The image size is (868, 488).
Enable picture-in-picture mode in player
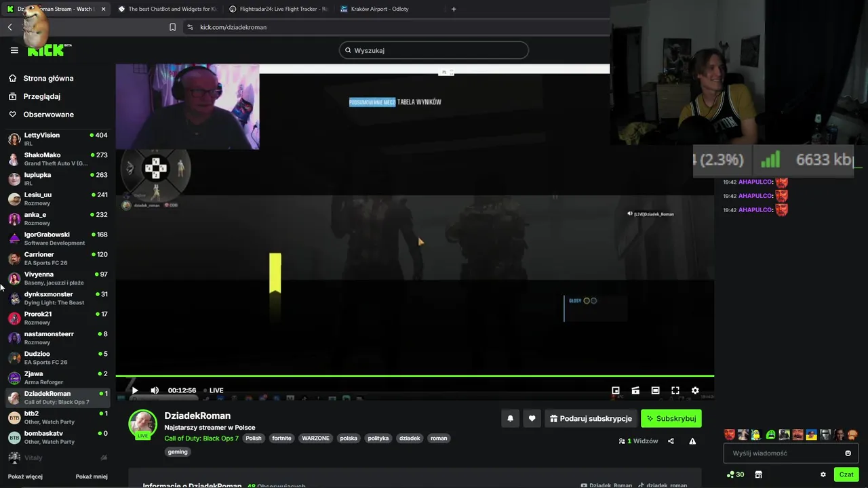[x=616, y=390]
